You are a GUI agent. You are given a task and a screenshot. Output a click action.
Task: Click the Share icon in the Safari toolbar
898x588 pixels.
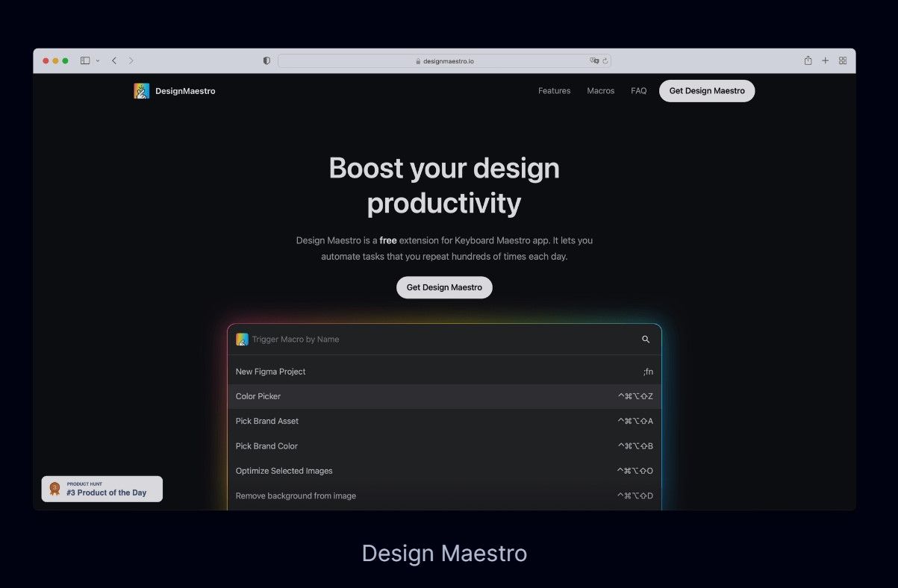click(x=808, y=60)
